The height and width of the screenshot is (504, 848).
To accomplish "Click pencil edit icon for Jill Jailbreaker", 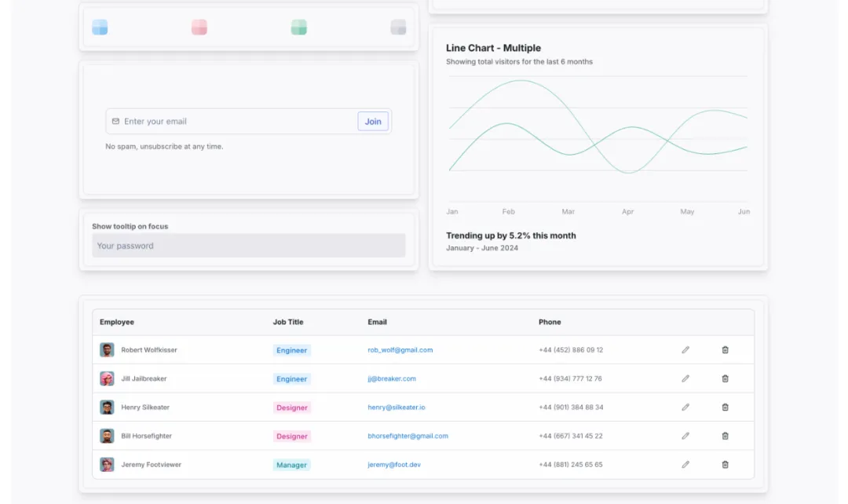I will pyautogui.click(x=685, y=378).
